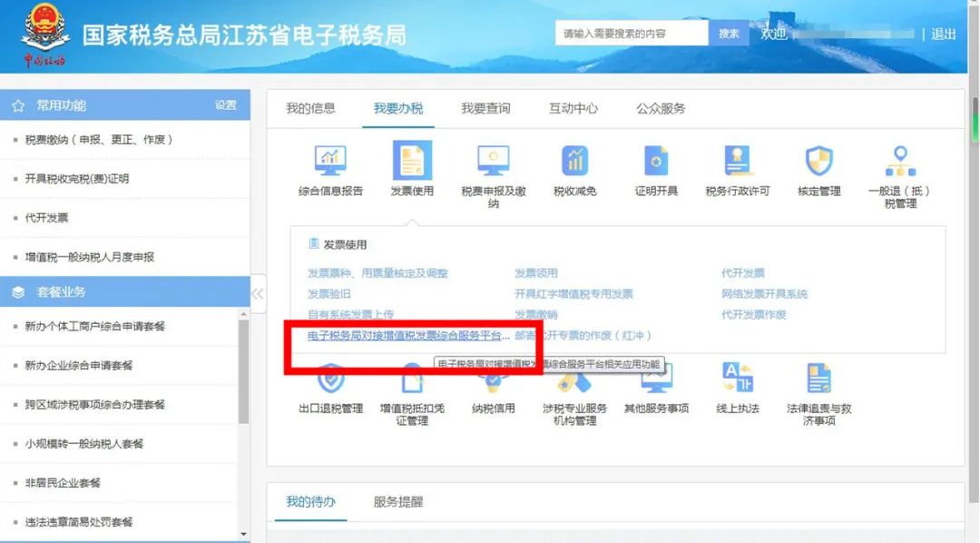This screenshot has width=980, height=543.
Task: Click the 套餐业务 list scrollbar thumb
Action: (x=244, y=372)
